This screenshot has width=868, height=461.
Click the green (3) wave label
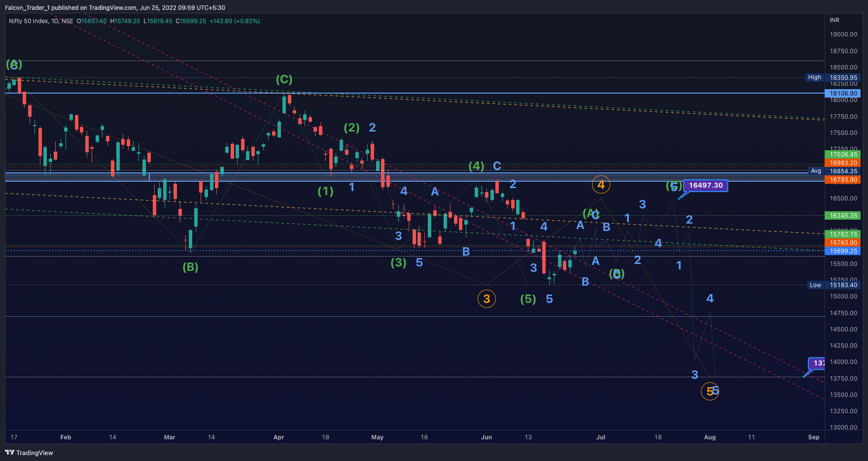[x=398, y=263]
